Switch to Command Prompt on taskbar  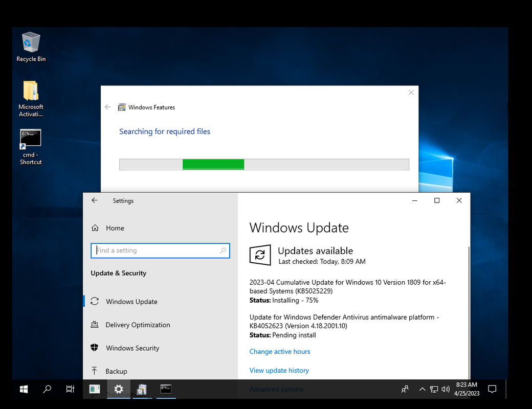pos(166,389)
